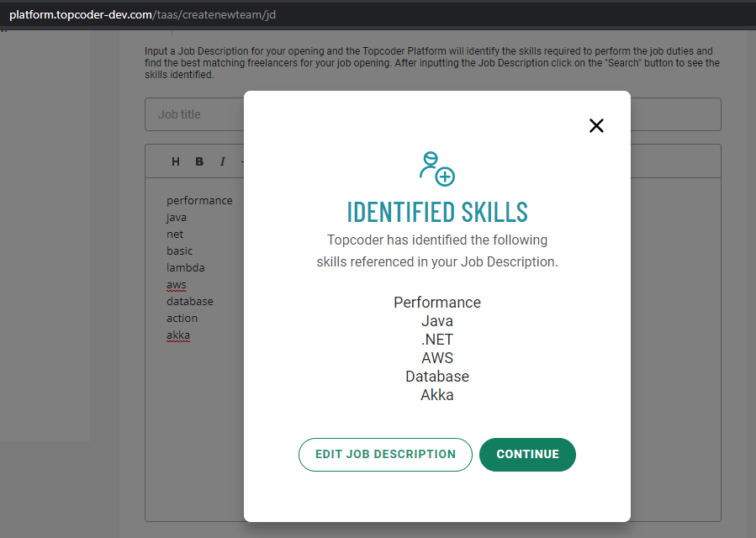Click 'Java' in identified skills list
Image resolution: width=756 pixels, height=538 pixels.
tap(437, 321)
